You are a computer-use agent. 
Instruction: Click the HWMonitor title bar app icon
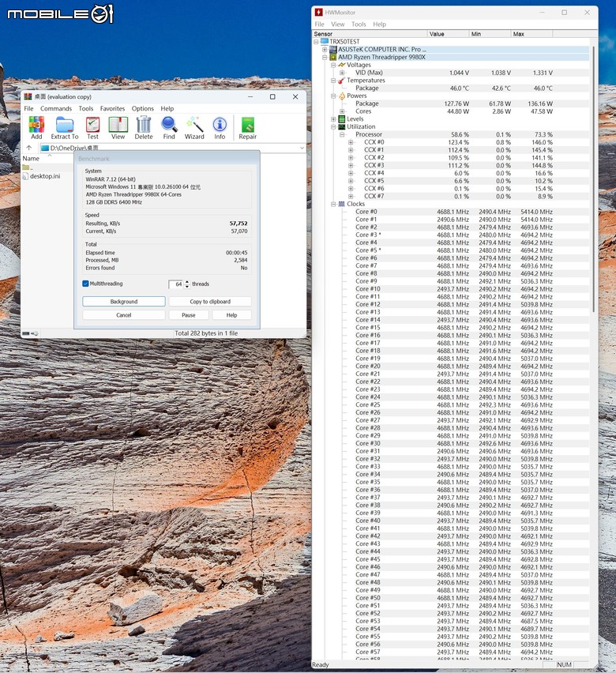pyautogui.click(x=318, y=12)
